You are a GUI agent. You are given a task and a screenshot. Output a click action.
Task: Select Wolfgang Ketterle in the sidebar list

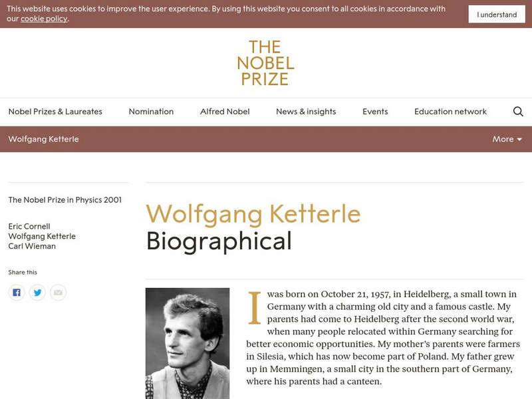click(42, 236)
